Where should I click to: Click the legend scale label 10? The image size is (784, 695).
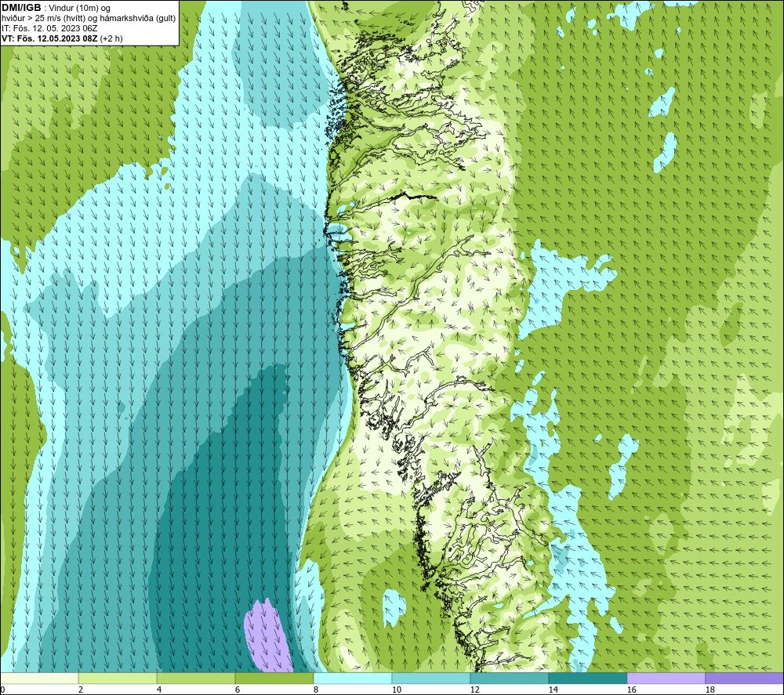tap(396, 690)
